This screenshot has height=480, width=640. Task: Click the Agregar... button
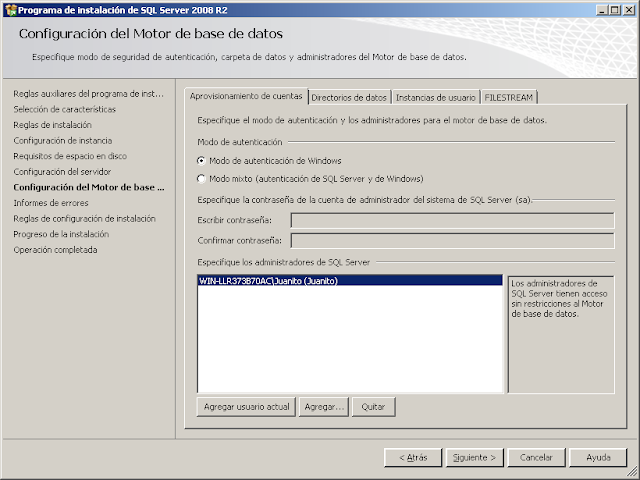click(324, 407)
